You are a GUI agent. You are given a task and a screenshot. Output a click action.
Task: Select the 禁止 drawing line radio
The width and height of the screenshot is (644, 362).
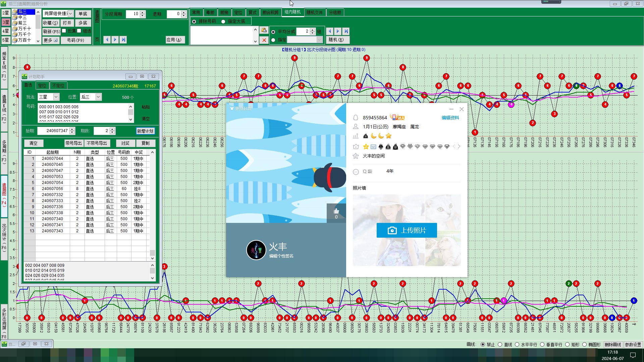(483, 345)
